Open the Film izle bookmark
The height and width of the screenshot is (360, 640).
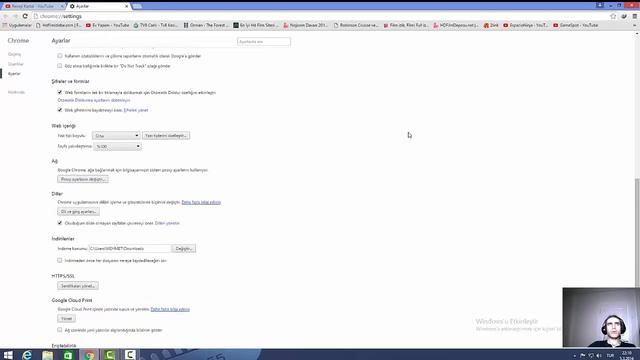406,25
